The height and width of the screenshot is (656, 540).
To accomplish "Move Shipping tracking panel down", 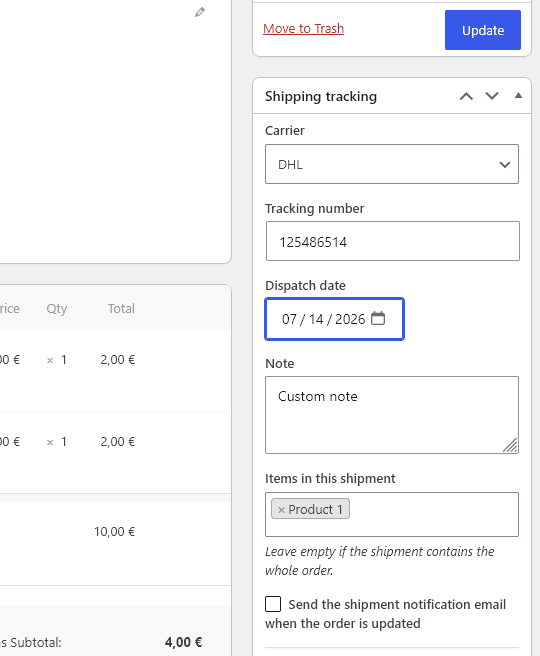I will point(492,96).
